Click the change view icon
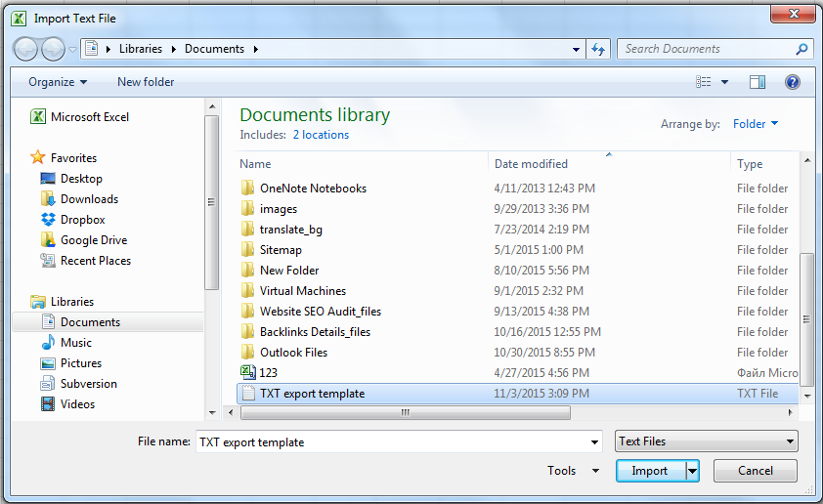This screenshot has width=823, height=504. [x=704, y=82]
